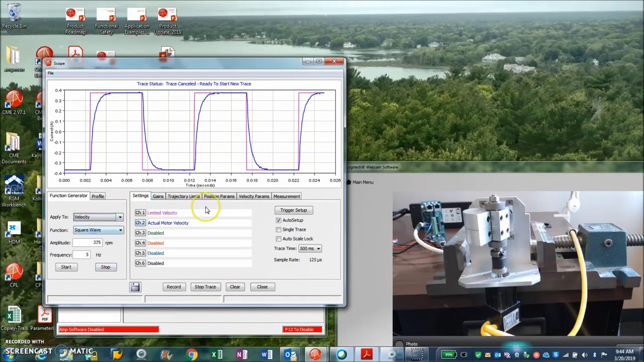Screen dimensions: 644x362
Task: Open the CME Documents folder shortcut
Action: click(14, 149)
